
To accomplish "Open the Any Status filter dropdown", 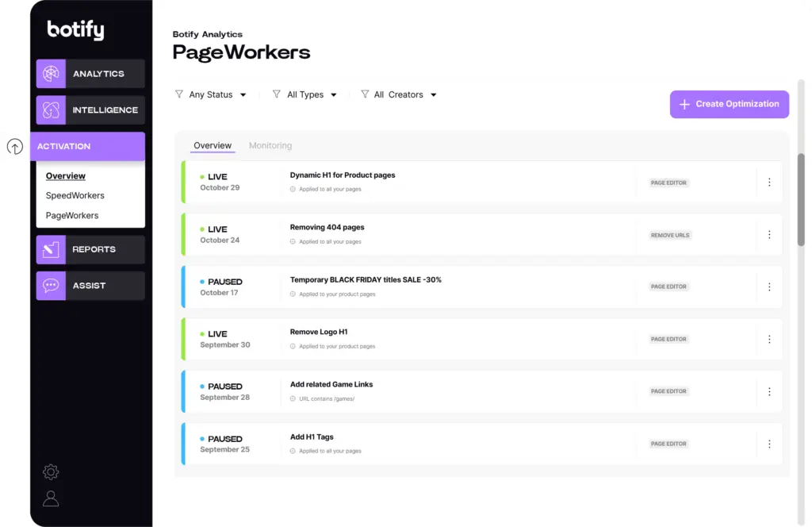I will coord(211,94).
